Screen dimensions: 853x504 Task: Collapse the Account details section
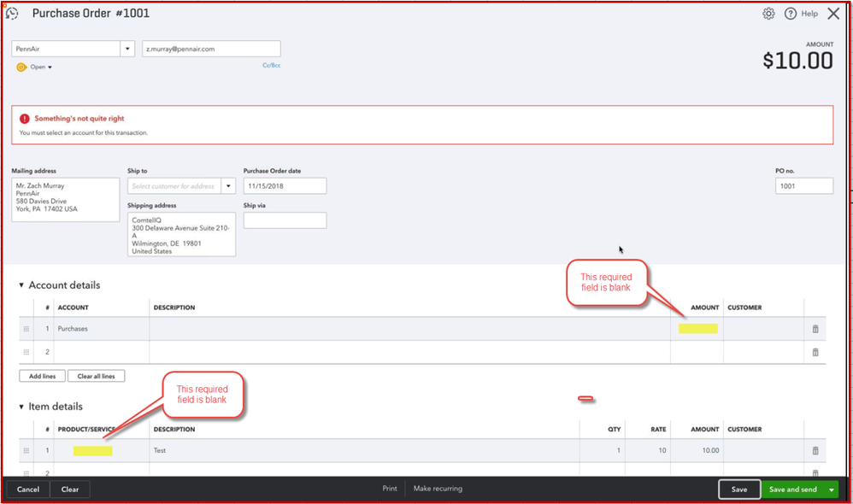(x=21, y=285)
